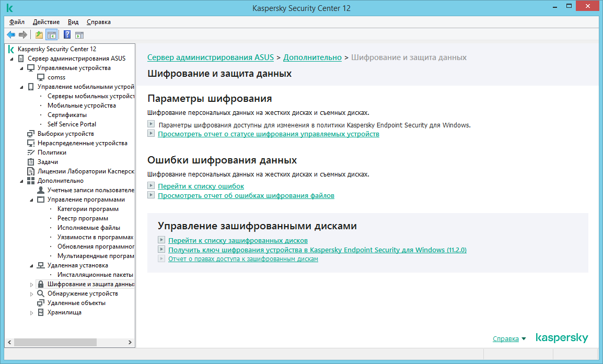Click the tree panel horizontal scrollbar thumb

click(x=55, y=342)
